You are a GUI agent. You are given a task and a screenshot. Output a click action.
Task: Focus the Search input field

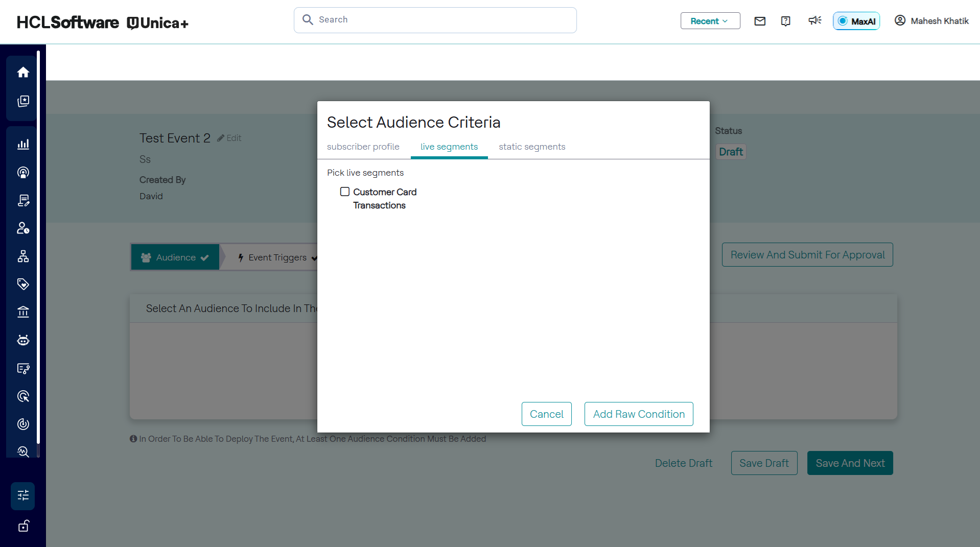pos(435,20)
